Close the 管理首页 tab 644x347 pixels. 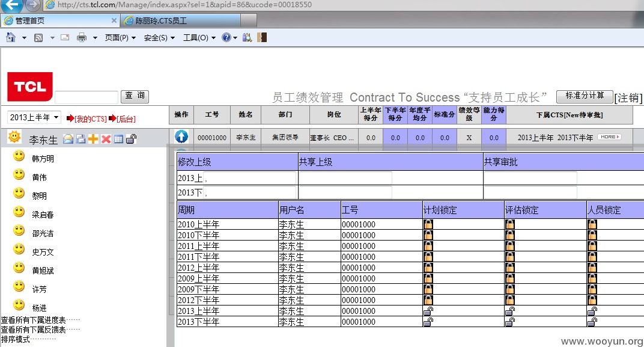114,20
